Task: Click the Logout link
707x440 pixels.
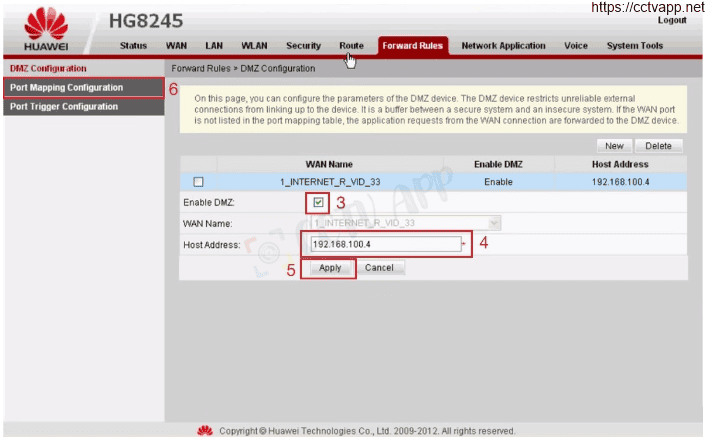Action: pyautogui.click(x=672, y=21)
